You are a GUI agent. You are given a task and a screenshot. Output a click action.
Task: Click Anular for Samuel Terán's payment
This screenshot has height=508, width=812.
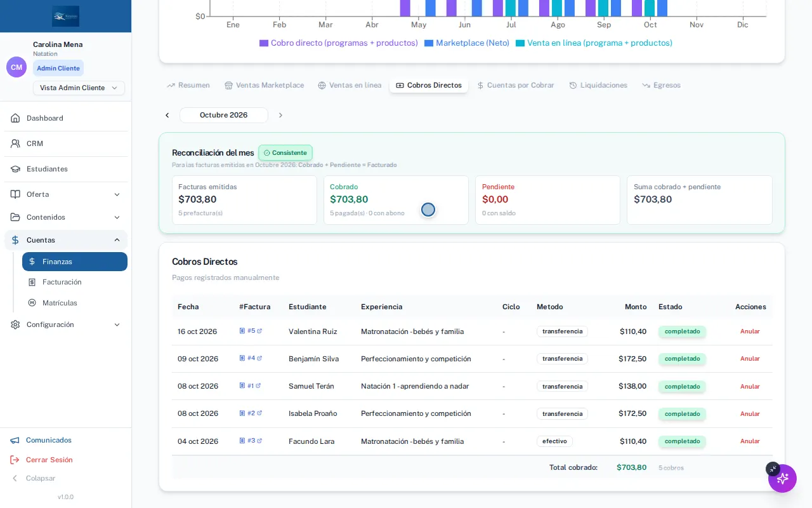750,386
